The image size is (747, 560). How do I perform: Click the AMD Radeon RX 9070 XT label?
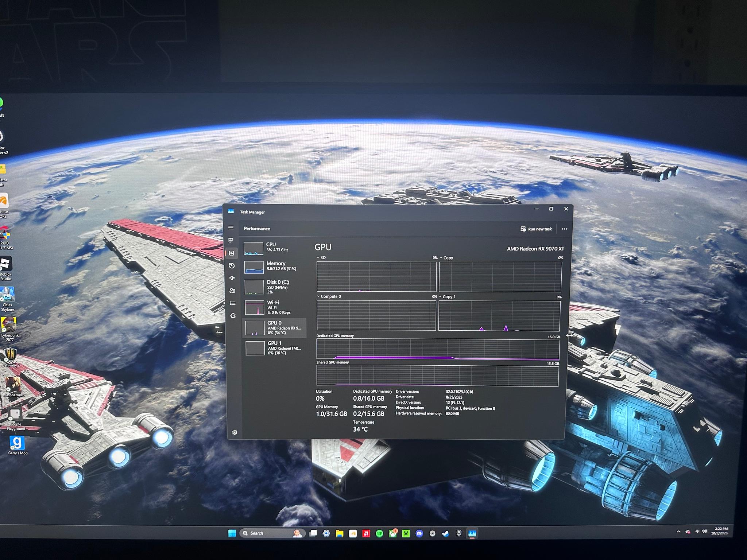[535, 249]
